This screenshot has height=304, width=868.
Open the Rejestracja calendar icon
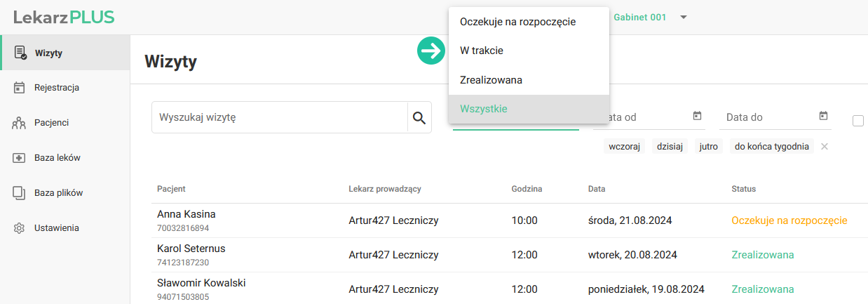20,88
